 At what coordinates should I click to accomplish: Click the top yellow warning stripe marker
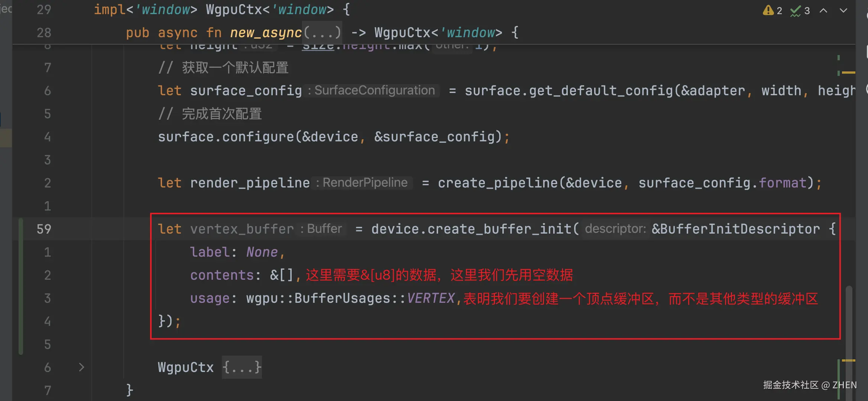pos(848,73)
